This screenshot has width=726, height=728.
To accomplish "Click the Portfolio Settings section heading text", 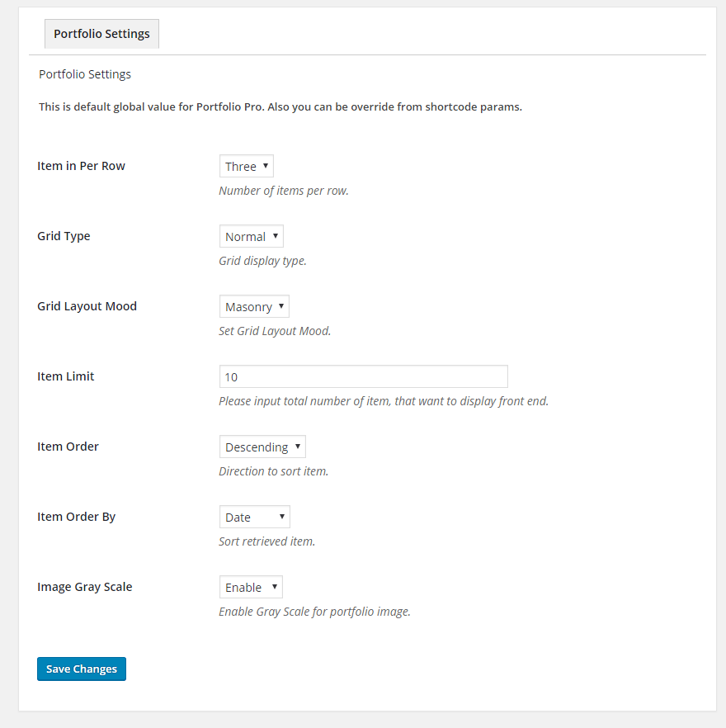I will (x=85, y=74).
